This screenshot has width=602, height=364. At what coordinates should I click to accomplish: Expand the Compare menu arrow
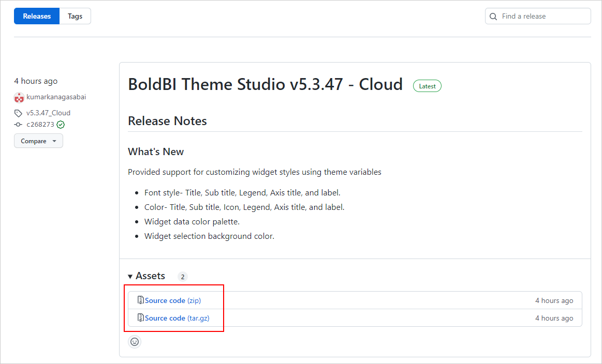54,141
